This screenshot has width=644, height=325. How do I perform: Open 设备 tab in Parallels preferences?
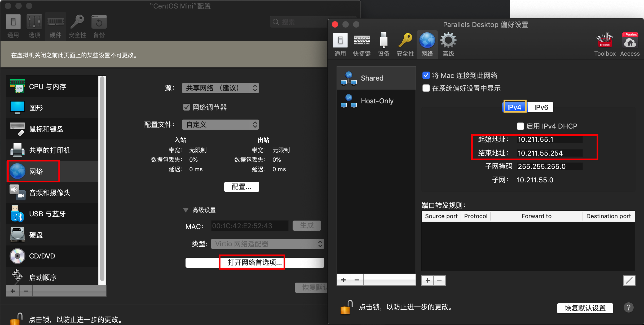click(x=383, y=45)
